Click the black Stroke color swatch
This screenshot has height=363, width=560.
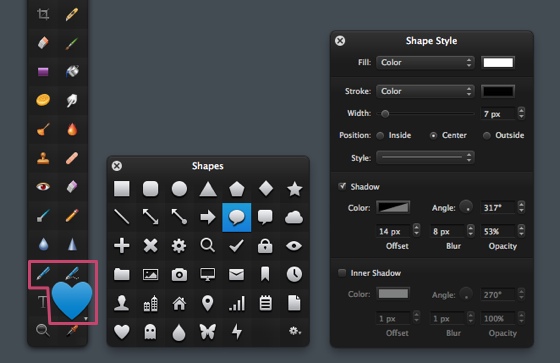(498, 91)
